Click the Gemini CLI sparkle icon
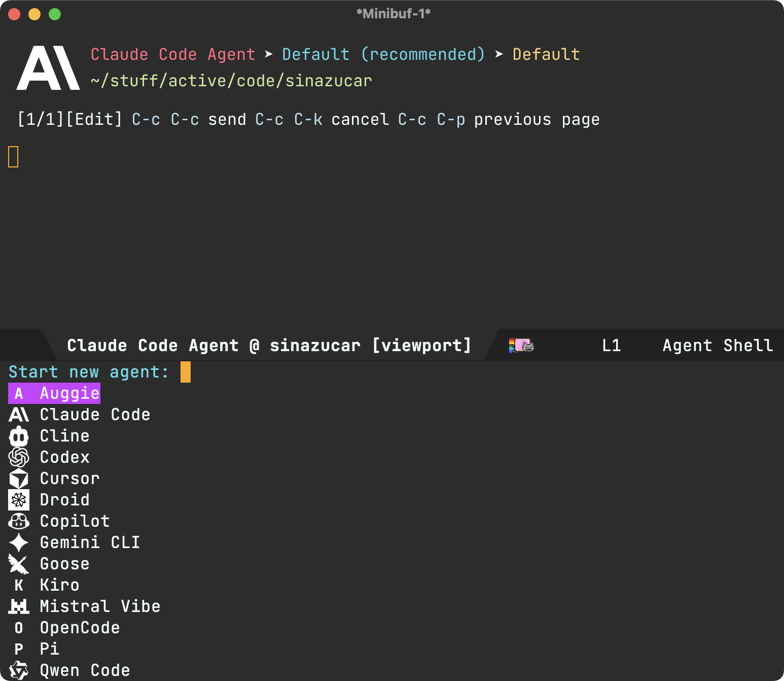 (19, 542)
